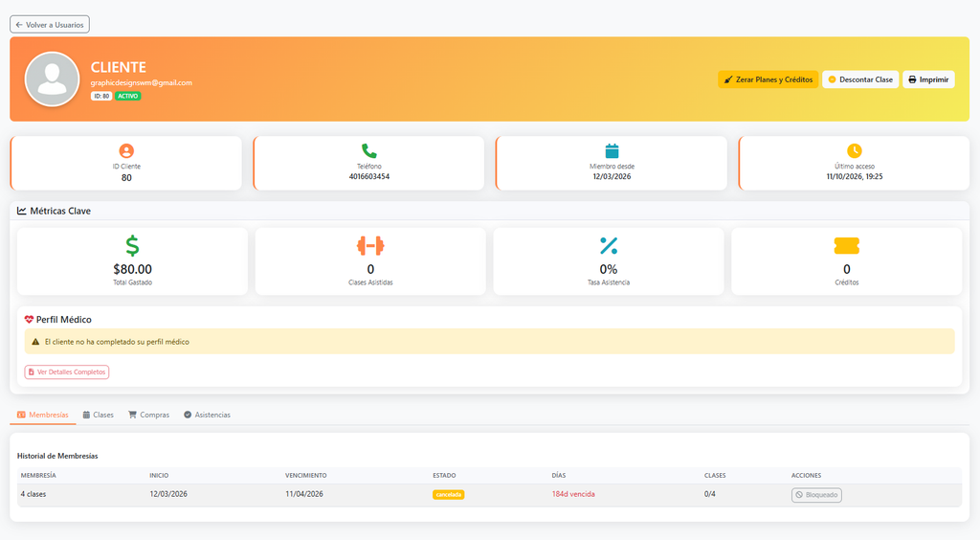Viewport: 980px width, 540px height.
Task: Click the Métricas Clave heading text
Action: (x=60, y=211)
